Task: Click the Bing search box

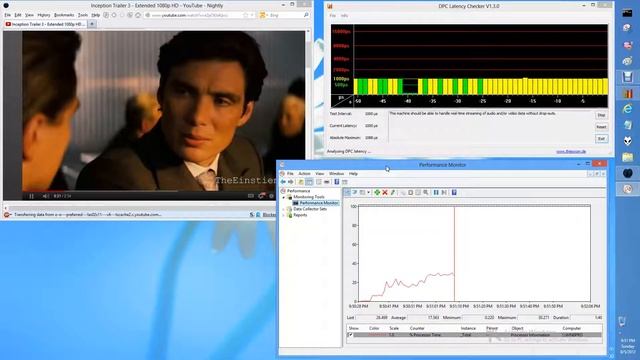Action: (285, 15)
